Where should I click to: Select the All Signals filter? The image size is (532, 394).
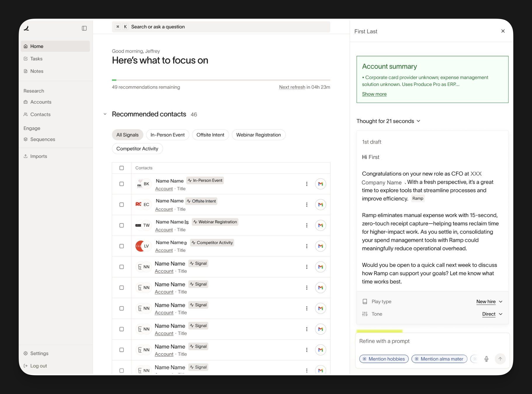pyautogui.click(x=127, y=135)
